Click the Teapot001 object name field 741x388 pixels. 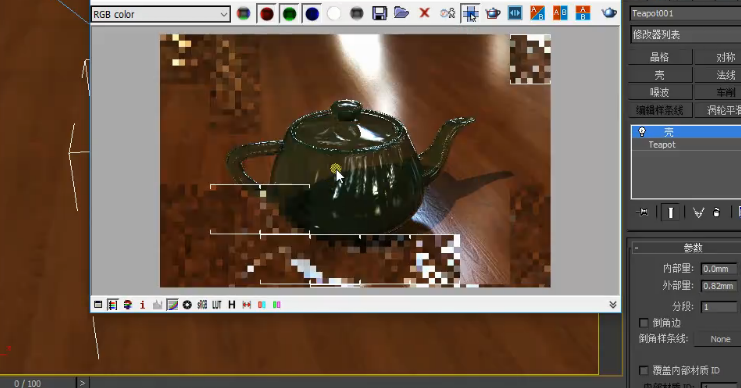686,14
